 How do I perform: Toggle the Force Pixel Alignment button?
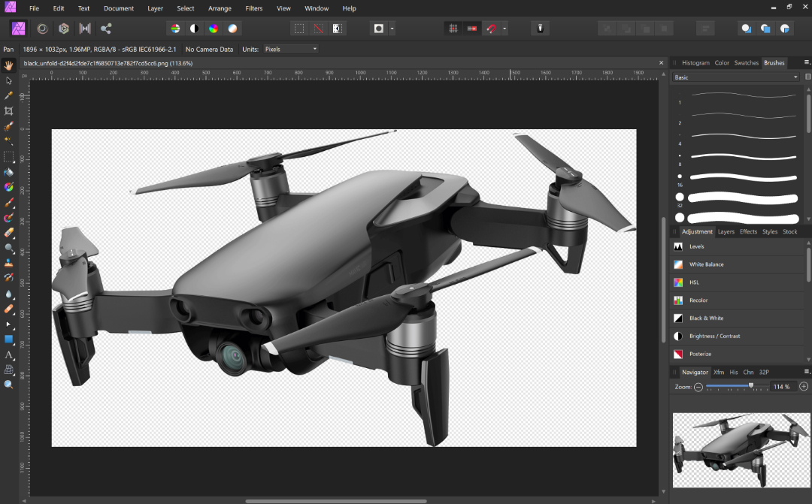pos(453,29)
